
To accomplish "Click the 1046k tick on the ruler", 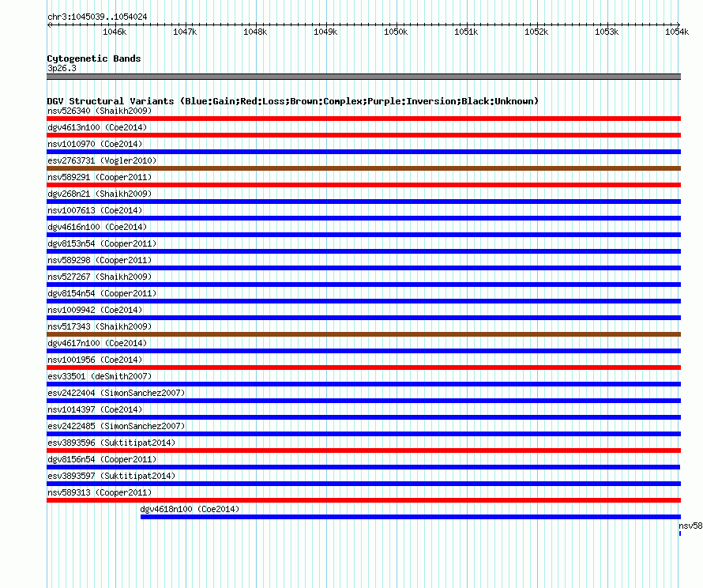I will point(115,32).
